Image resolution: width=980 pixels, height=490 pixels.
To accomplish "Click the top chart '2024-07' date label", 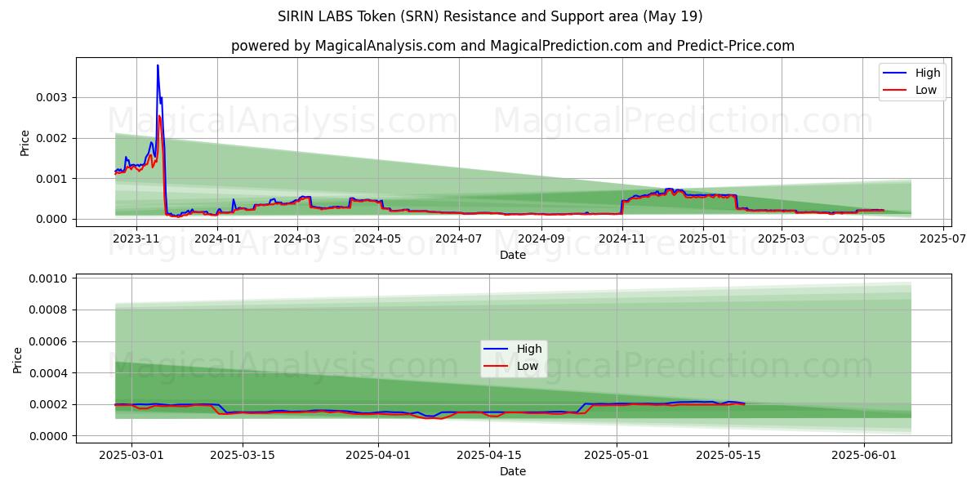I will [460, 239].
